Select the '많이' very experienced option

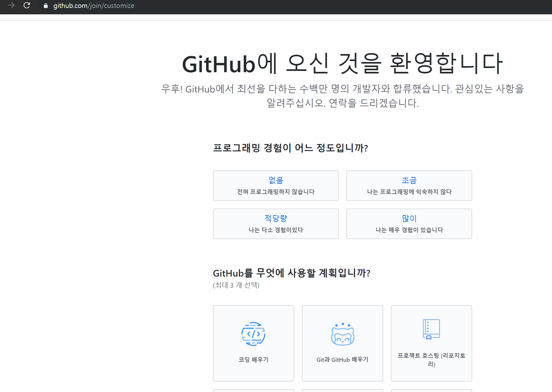[409, 224]
